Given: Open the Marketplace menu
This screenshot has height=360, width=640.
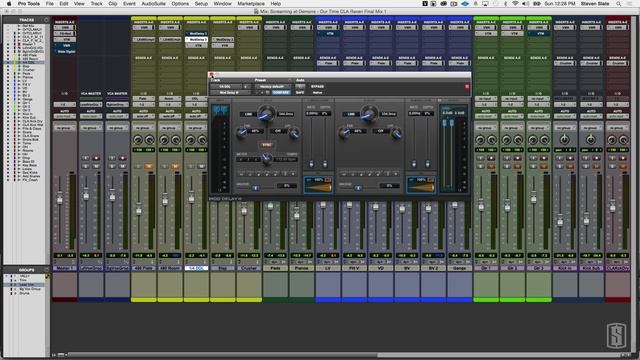Looking at the screenshot, I should (251, 4).
